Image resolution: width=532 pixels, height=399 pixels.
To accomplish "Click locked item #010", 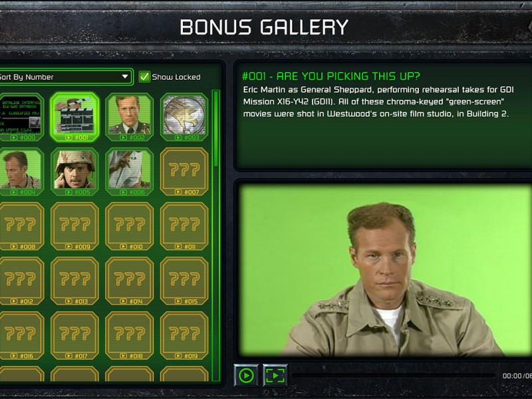I will tap(129, 226).
